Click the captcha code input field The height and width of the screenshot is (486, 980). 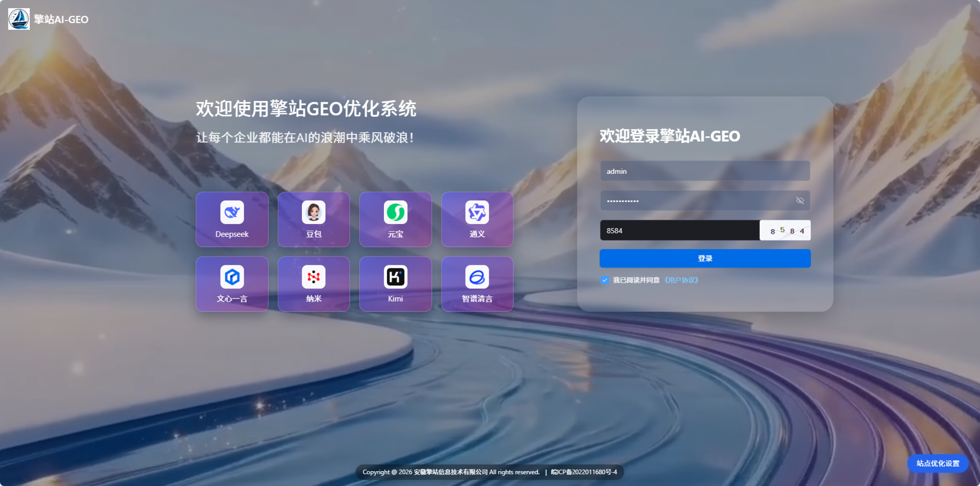[x=679, y=230]
